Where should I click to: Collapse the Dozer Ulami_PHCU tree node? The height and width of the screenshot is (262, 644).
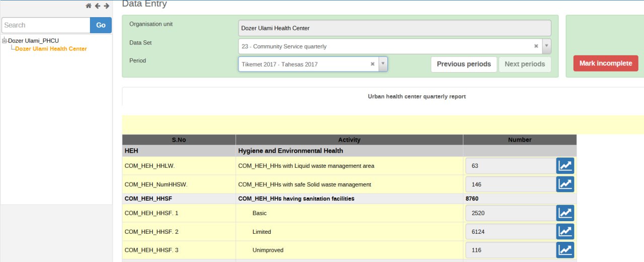point(5,41)
